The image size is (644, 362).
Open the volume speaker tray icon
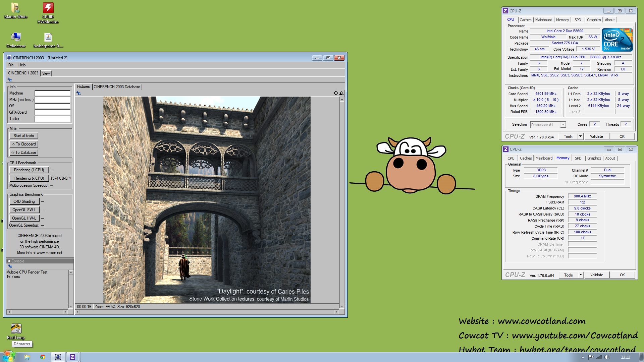[607, 357]
